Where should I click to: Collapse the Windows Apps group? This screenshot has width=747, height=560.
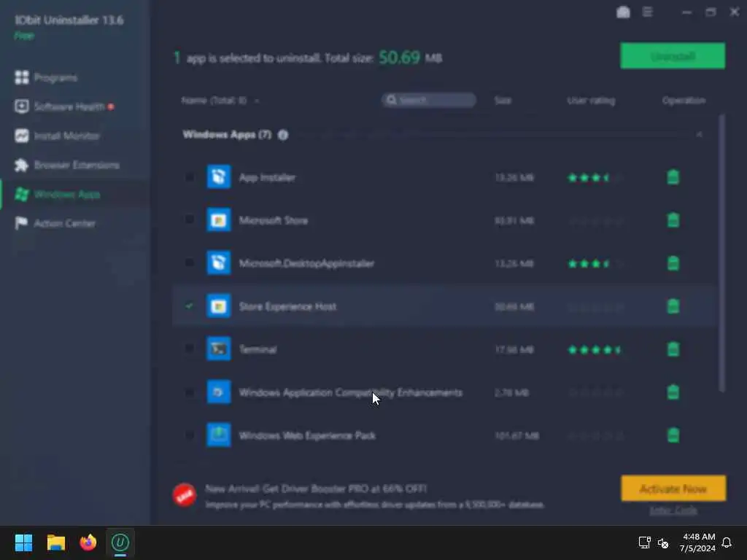699,135
